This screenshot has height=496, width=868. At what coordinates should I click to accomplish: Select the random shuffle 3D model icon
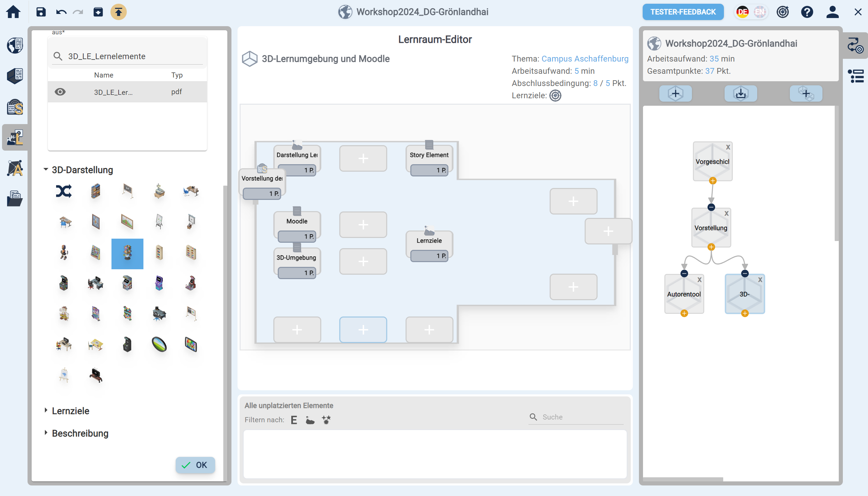(x=64, y=191)
